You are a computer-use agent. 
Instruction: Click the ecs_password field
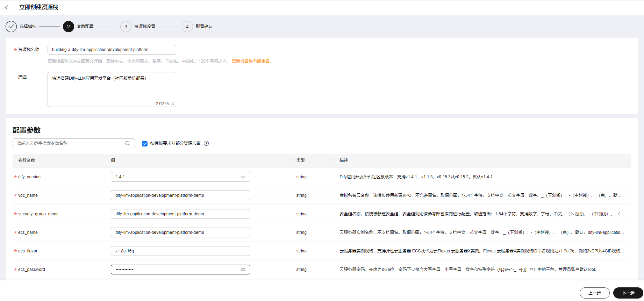tap(180, 270)
